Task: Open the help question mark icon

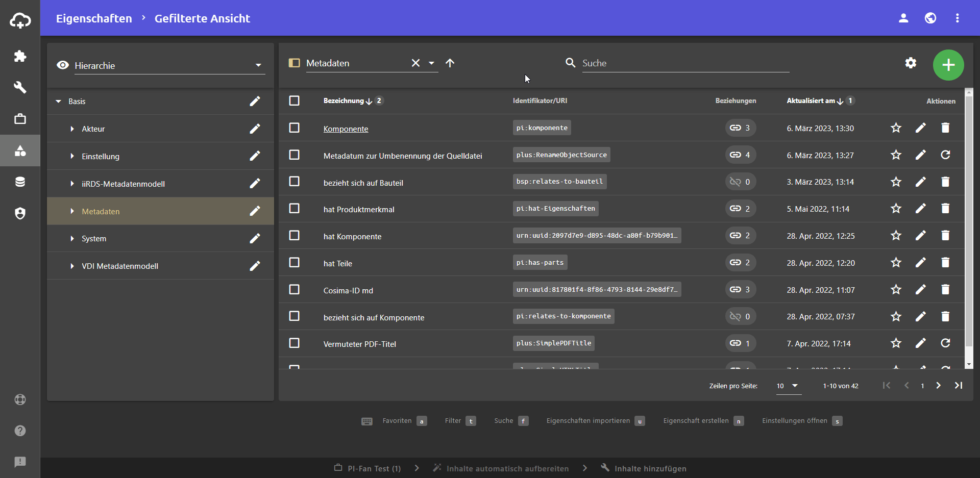Action: 20,431
